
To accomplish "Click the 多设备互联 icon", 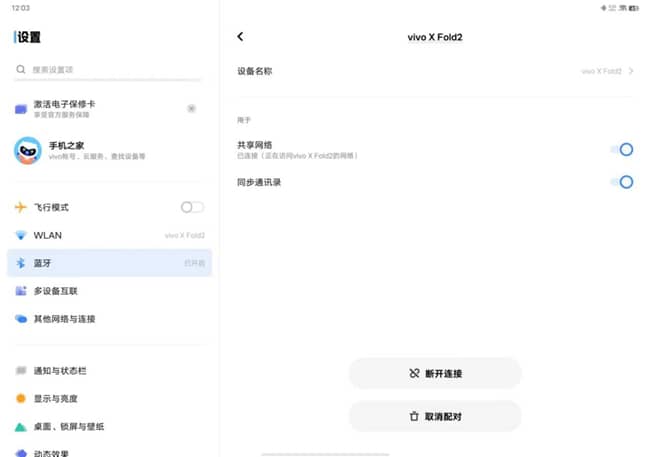I will pyautogui.click(x=21, y=291).
